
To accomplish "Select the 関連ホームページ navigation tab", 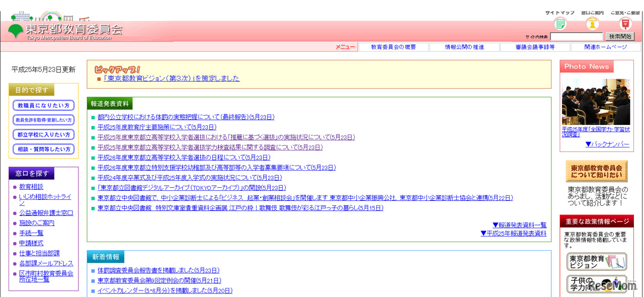I will (605, 47).
